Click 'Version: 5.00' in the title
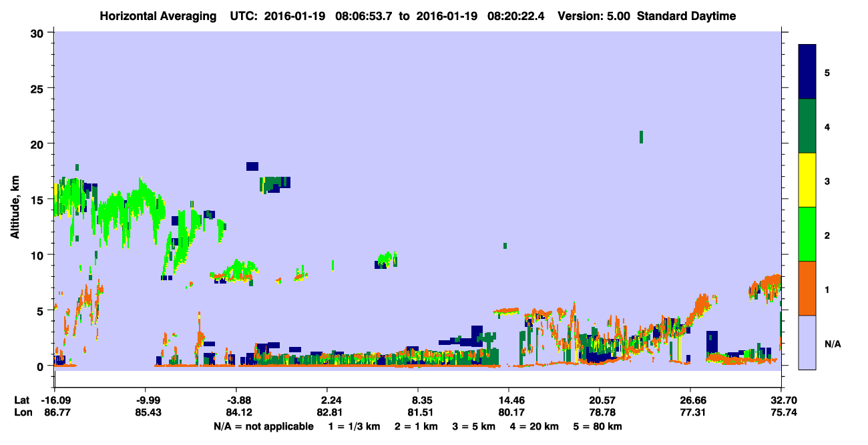The height and width of the screenshot is (445, 868). [594, 16]
